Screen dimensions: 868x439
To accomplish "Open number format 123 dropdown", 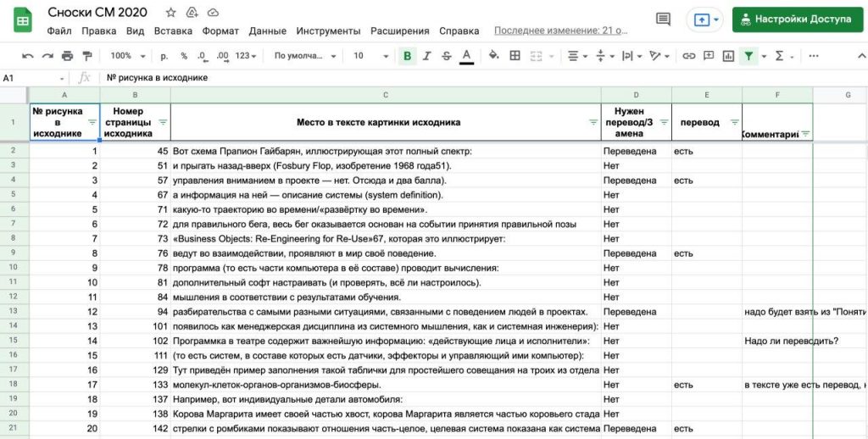I will [x=246, y=56].
